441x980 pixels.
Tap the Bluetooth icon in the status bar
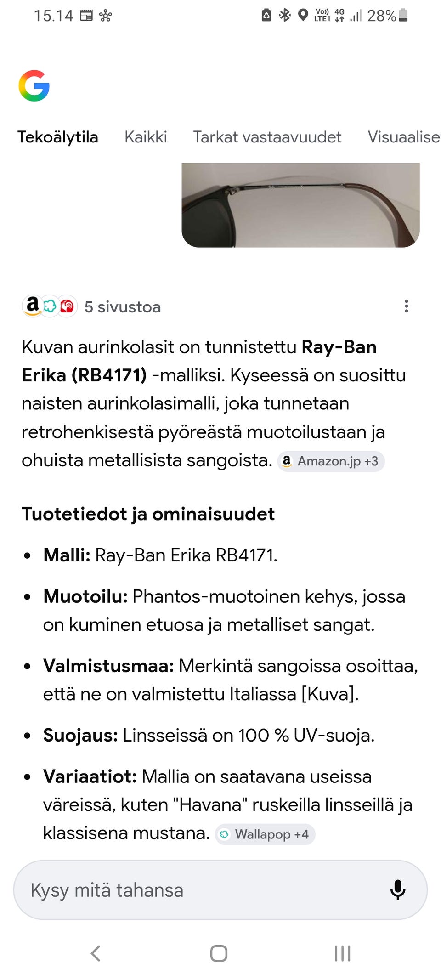(x=285, y=15)
